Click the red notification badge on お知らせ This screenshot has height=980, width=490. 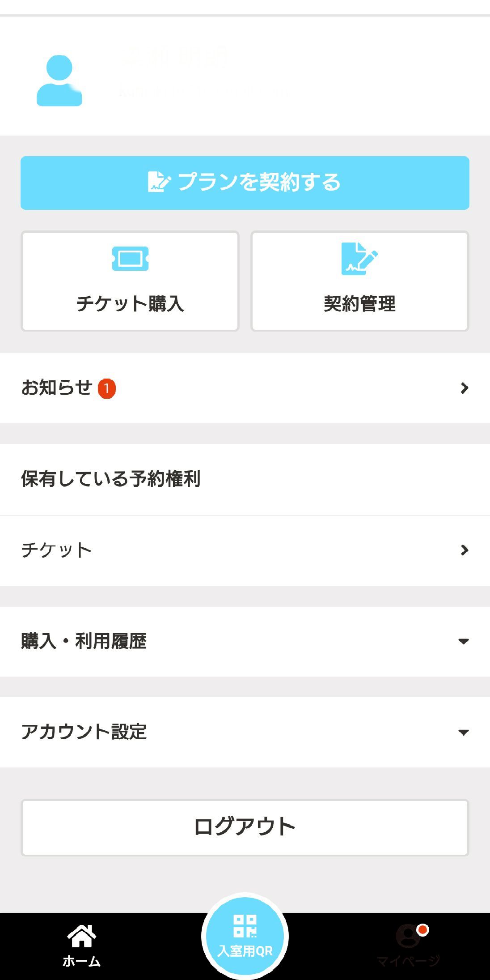pos(107,388)
